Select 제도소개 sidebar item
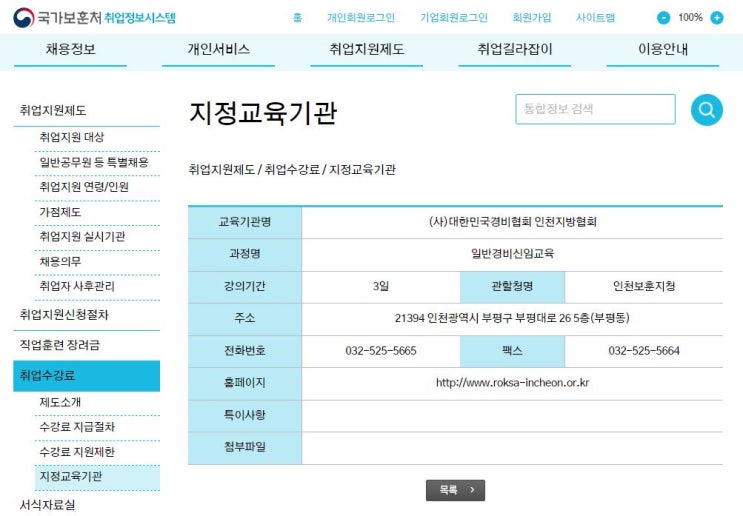 tap(60, 402)
